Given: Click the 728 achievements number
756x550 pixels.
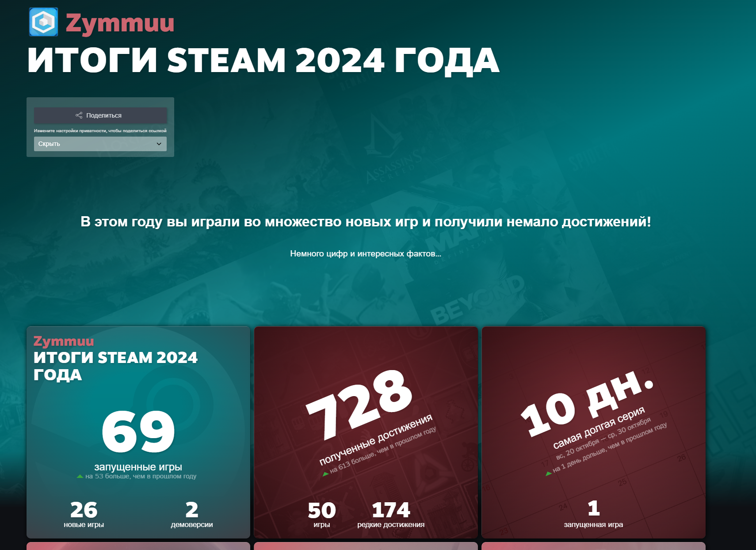Looking at the screenshot, I should (x=359, y=405).
